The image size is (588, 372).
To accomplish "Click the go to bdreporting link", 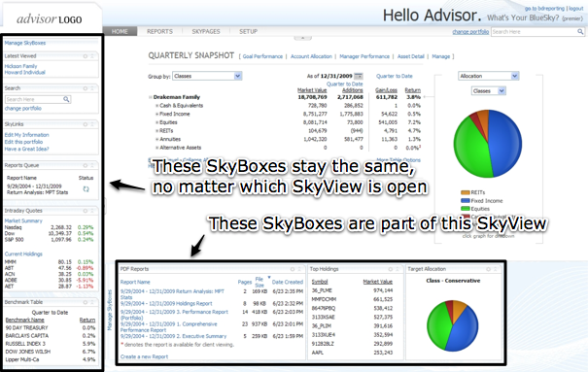I will click(544, 8).
